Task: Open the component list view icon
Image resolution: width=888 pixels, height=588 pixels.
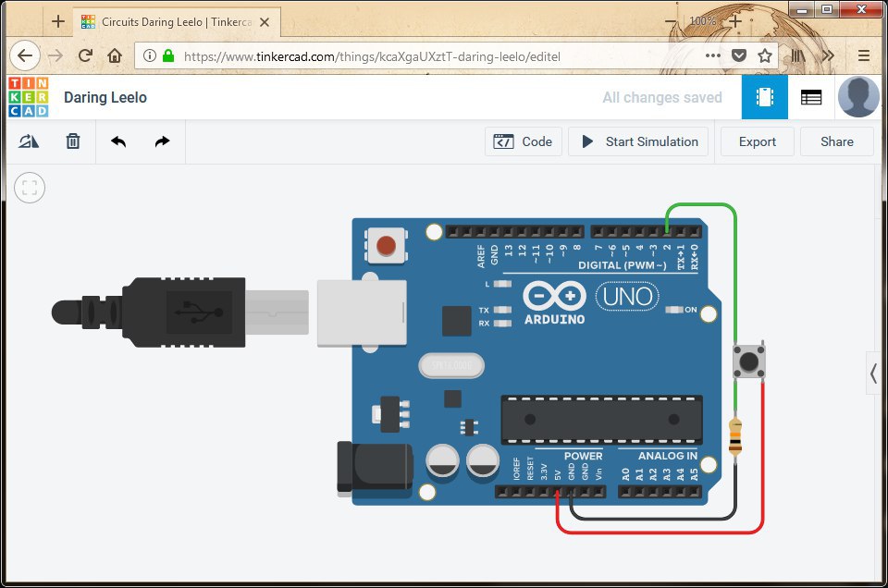Action: point(811,97)
